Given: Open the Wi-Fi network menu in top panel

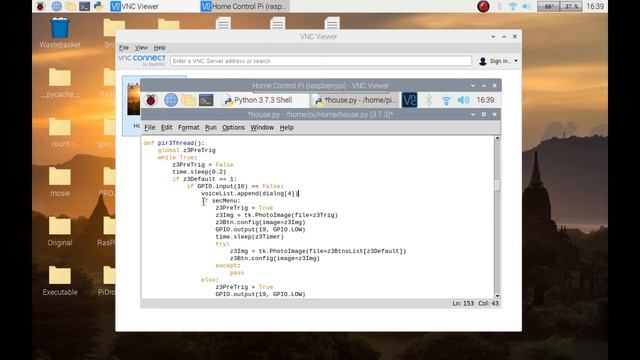Looking at the screenshot, I should [513, 6].
